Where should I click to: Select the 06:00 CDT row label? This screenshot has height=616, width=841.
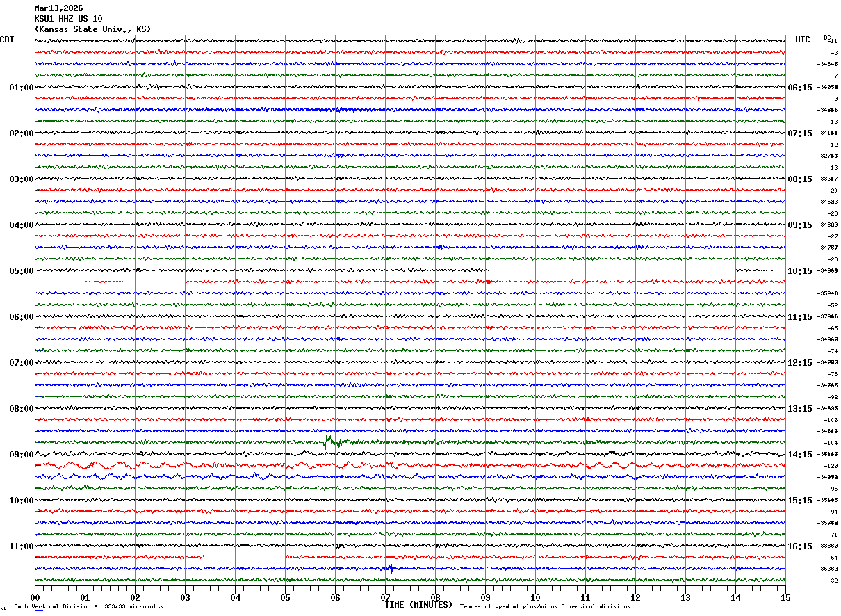point(22,317)
